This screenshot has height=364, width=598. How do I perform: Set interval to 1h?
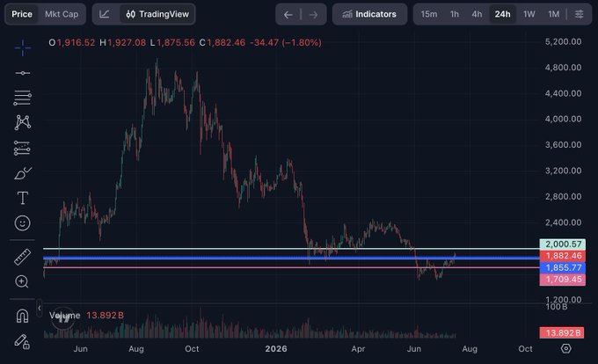[455, 14]
